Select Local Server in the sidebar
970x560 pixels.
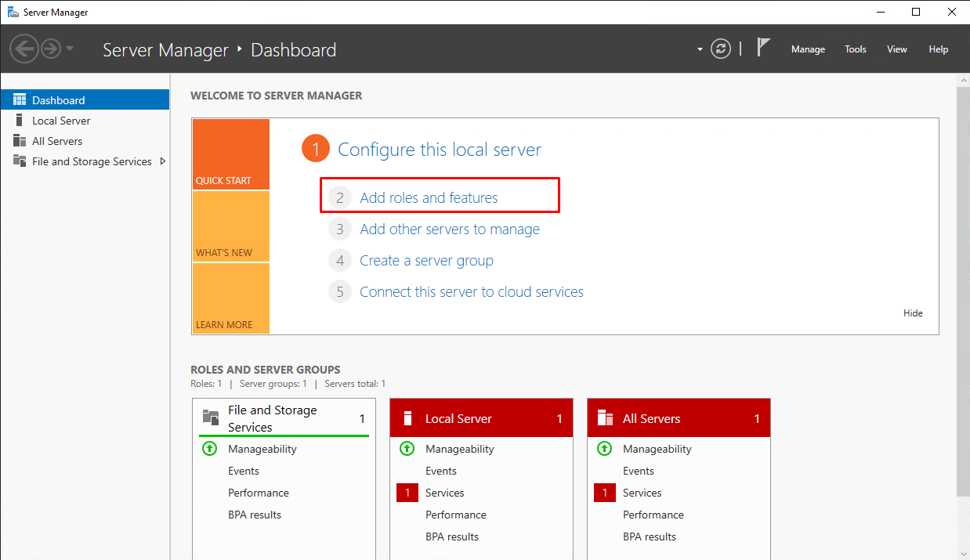(x=85, y=121)
